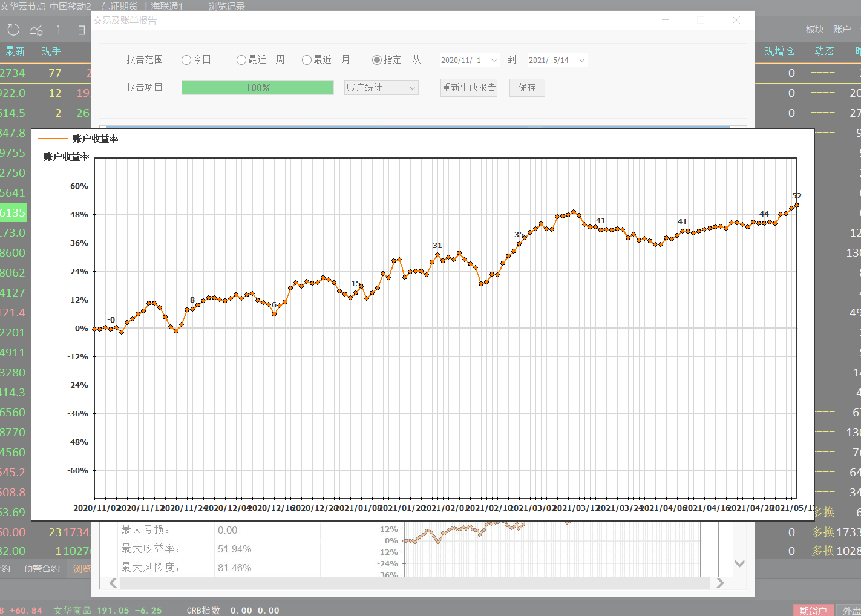Click the 重新生成报告 button
Image resolution: width=861 pixels, height=616 pixels.
click(468, 88)
